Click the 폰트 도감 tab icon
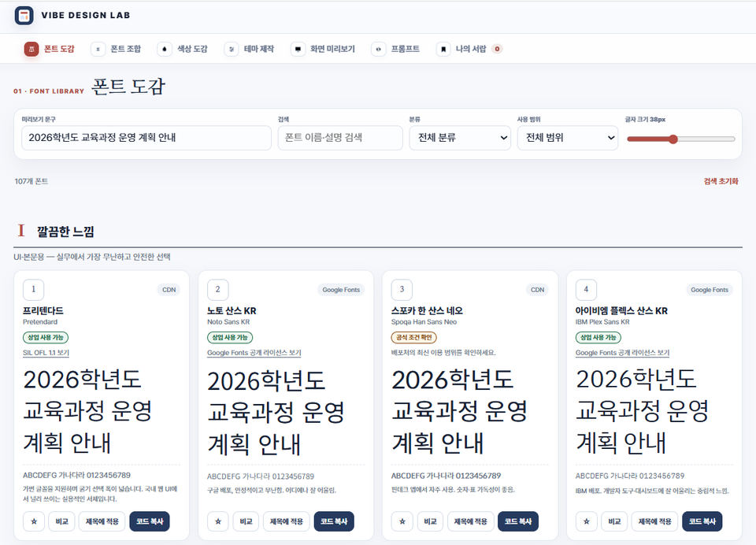The width and height of the screenshot is (756, 545). (x=31, y=49)
